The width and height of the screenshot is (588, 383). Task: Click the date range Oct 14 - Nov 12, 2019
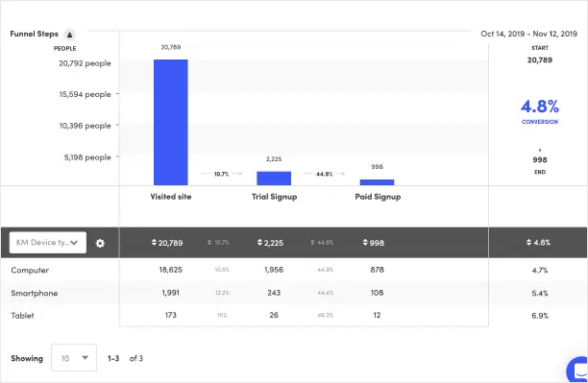click(528, 34)
